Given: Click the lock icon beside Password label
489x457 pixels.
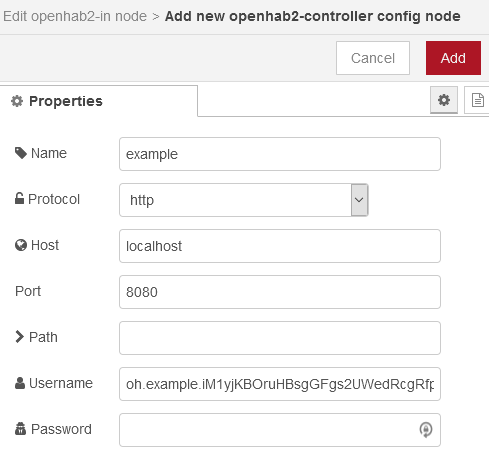Looking at the screenshot, I should [20, 429].
